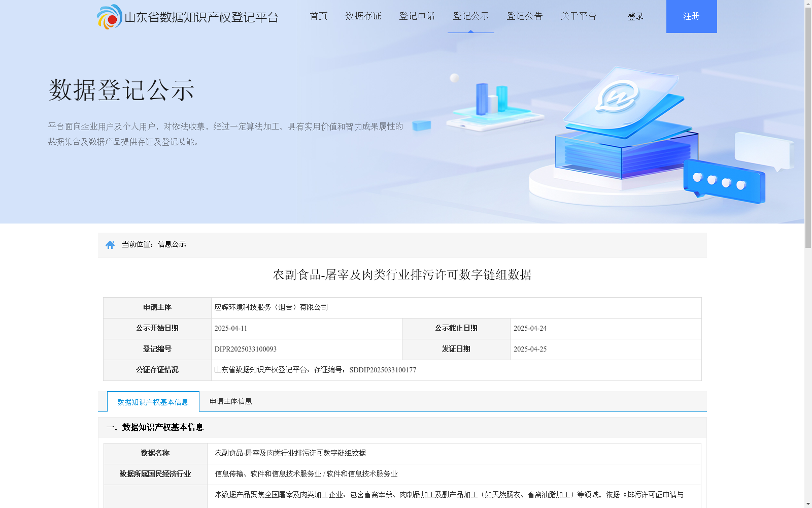Image resolution: width=812 pixels, height=508 pixels.
Task: Click the data name value in 数据名称 row
Action: tap(290, 453)
